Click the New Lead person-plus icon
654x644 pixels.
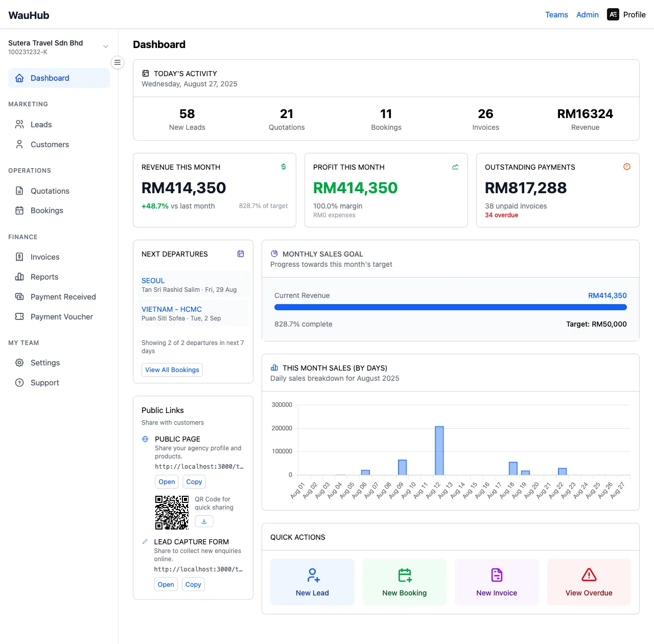[312, 574]
